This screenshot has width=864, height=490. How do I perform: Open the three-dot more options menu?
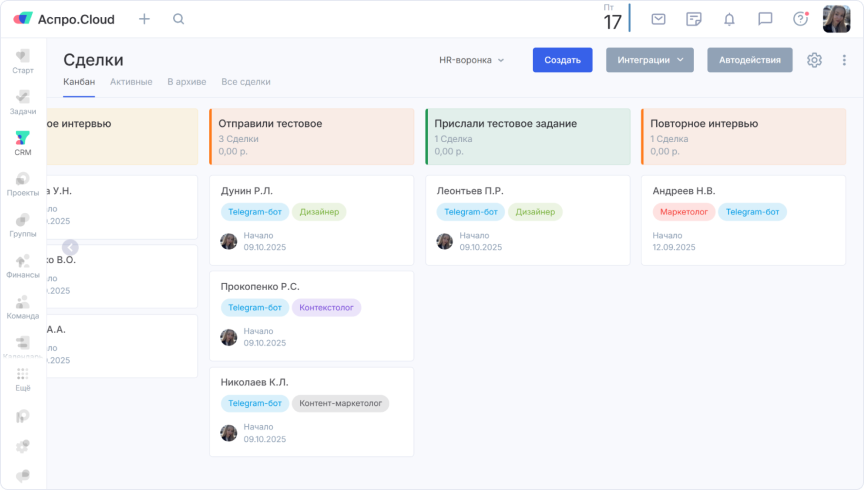pyautogui.click(x=844, y=60)
